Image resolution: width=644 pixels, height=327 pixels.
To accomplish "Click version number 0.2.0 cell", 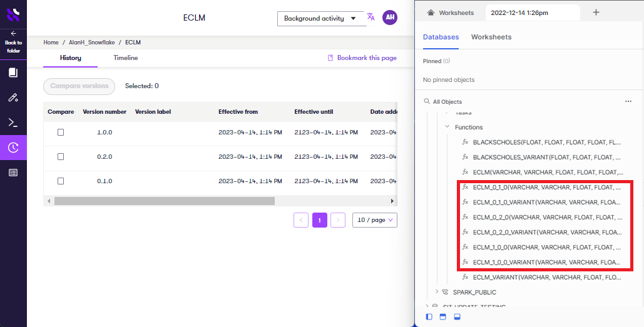I will pos(105,157).
